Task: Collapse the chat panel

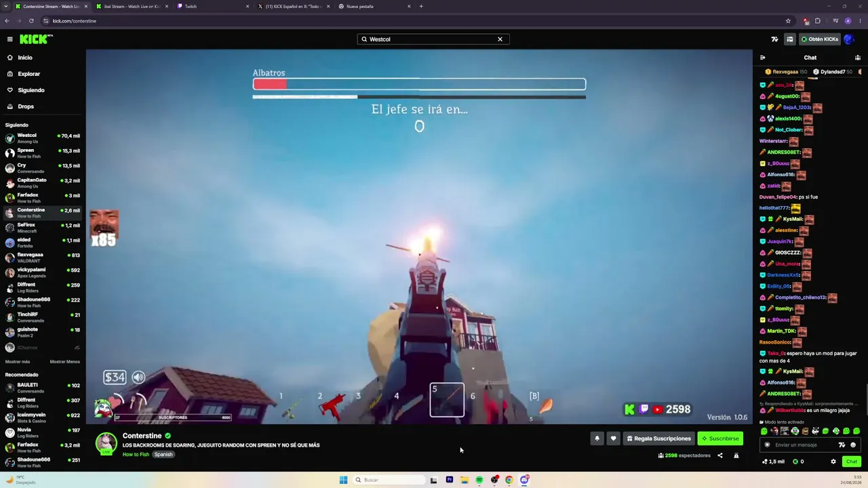Action: point(763,58)
